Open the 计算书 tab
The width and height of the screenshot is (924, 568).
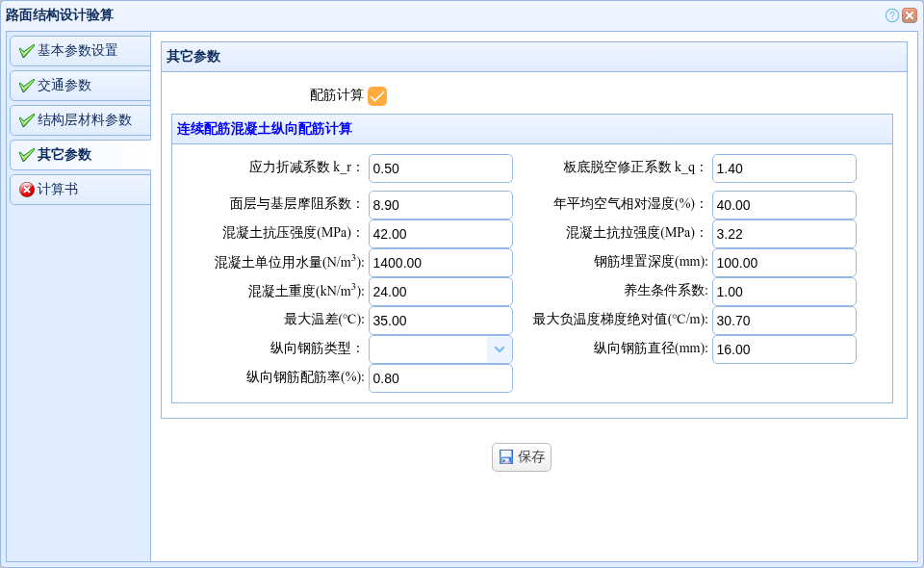tap(80, 189)
